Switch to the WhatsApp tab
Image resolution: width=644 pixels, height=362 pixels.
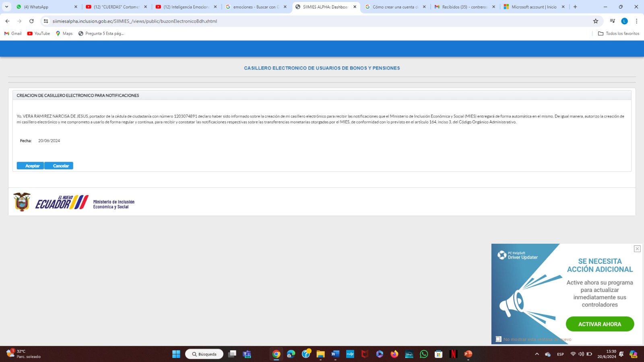click(44, 7)
